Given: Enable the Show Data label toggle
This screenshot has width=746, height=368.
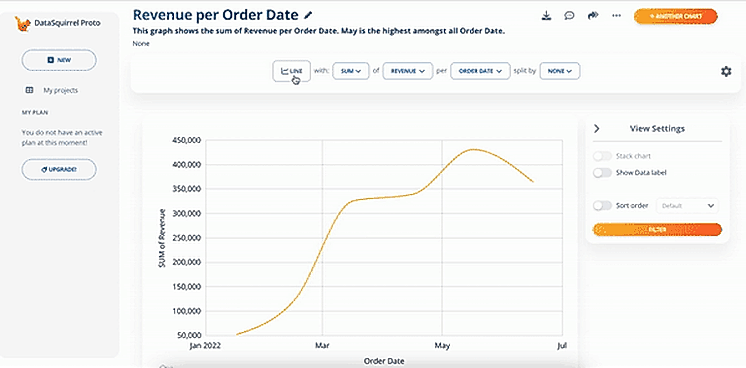Looking at the screenshot, I should click(x=602, y=173).
